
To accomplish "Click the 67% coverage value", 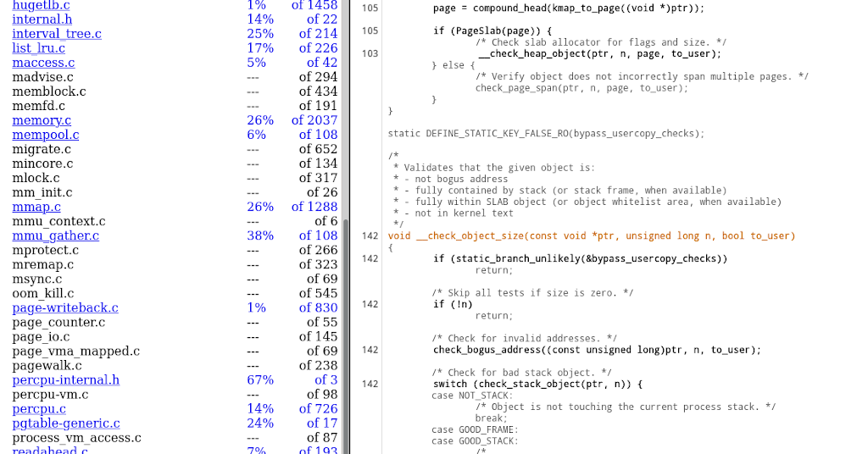I will 259,379.
